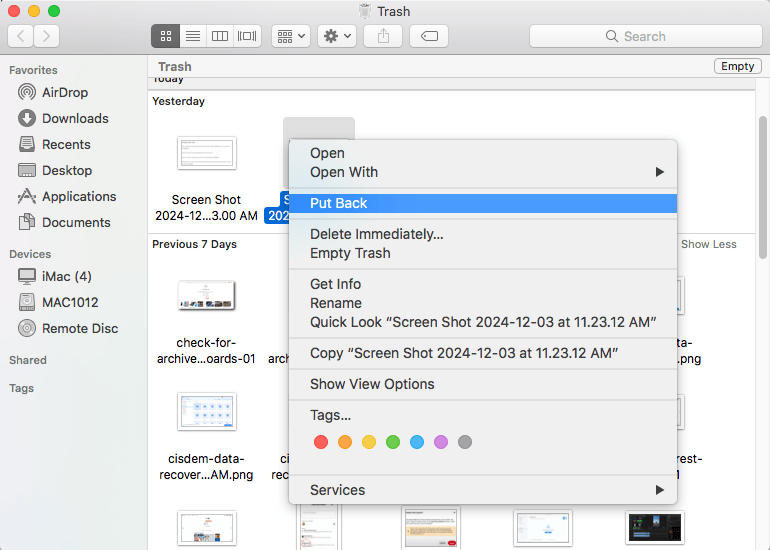Choose Empty Trash menu item
770x550 pixels.
click(x=483, y=253)
